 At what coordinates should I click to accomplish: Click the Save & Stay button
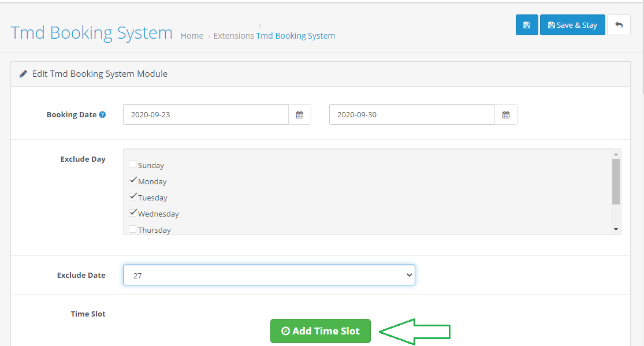[572, 25]
